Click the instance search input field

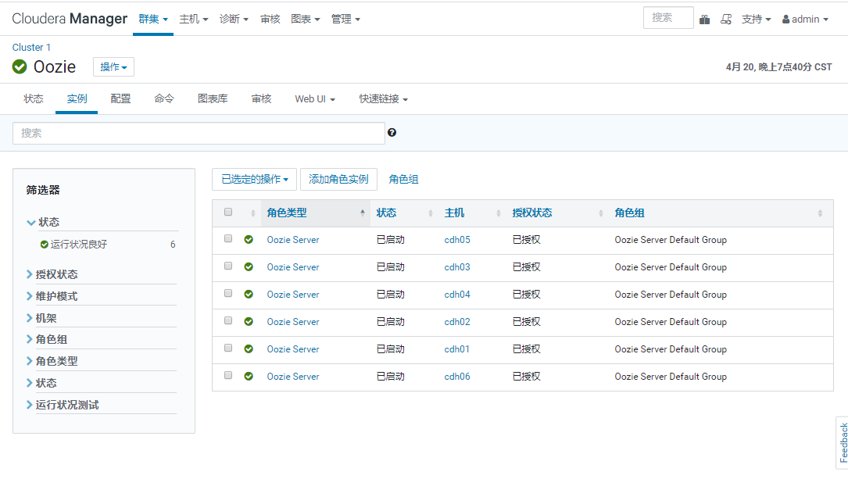[x=199, y=133]
